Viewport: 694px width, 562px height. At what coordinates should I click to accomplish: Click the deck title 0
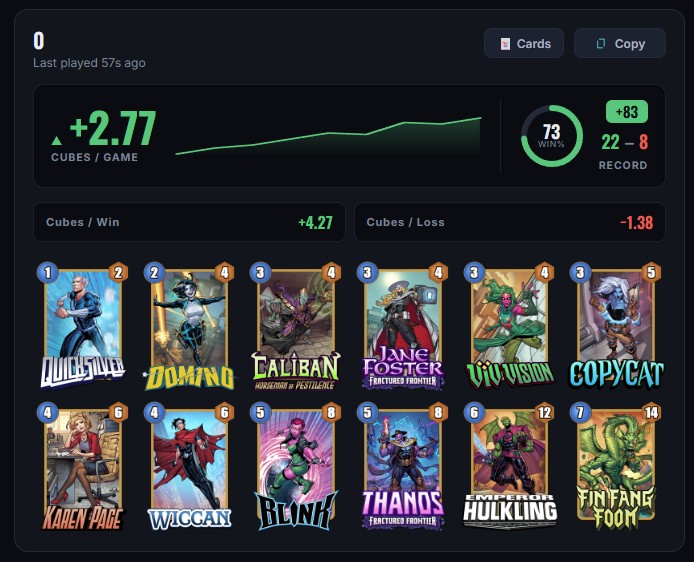[x=39, y=41]
